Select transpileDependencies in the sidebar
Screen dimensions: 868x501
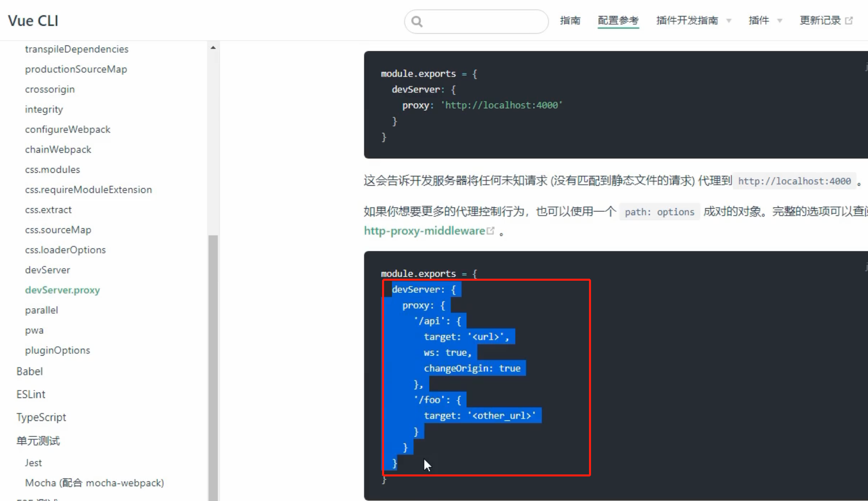[77, 49]
